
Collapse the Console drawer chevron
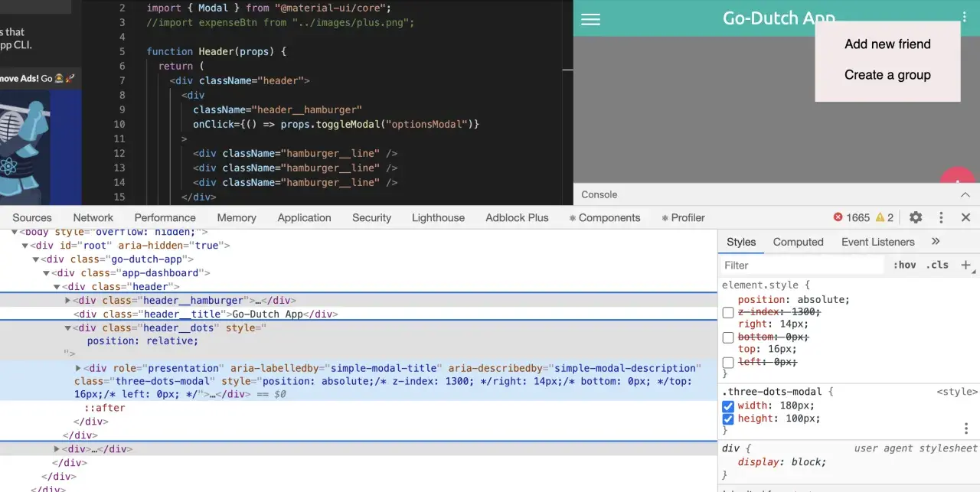[965, 194]
